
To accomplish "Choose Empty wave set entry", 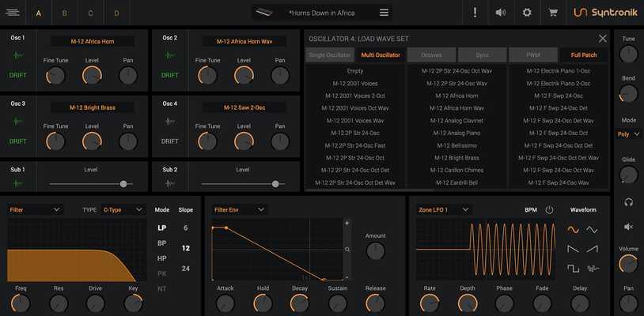I will click(355, 71).
